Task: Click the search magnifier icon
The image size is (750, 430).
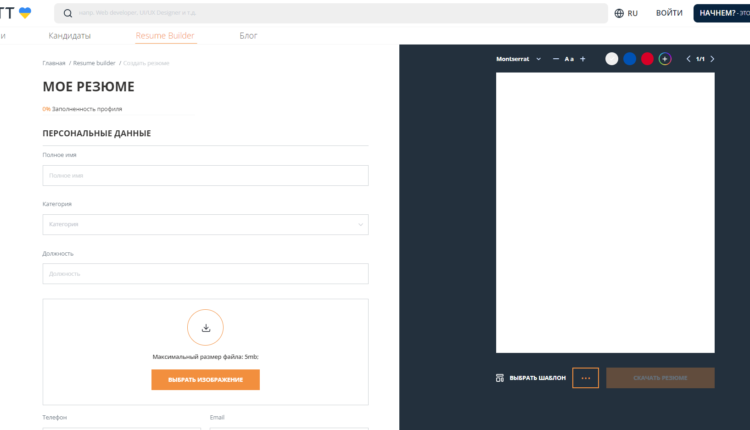Action: (x=68, y=13)
